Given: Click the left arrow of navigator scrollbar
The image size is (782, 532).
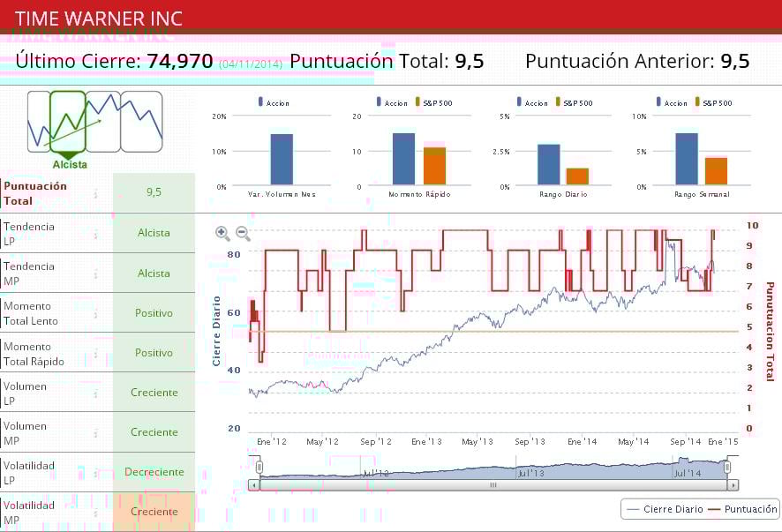Looking at the screenshot, I should tap(254, 484).
